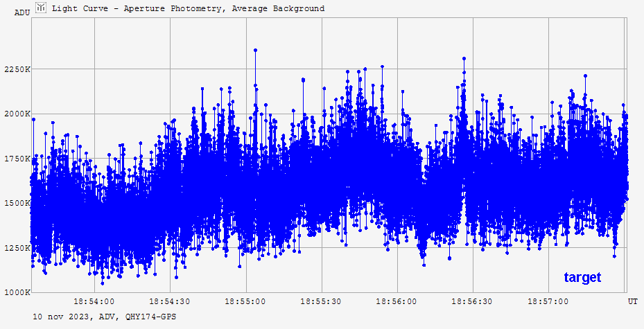Click the ADU axis label

pos(22,12)
